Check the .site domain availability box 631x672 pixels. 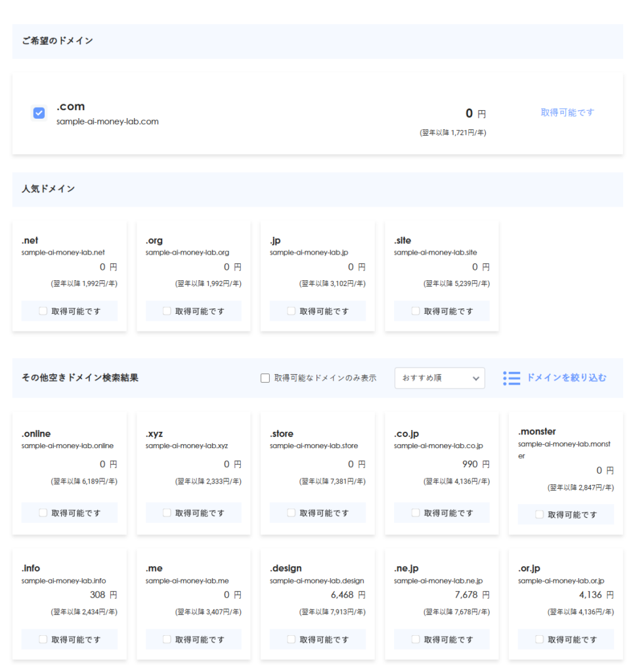click(416, 311)
